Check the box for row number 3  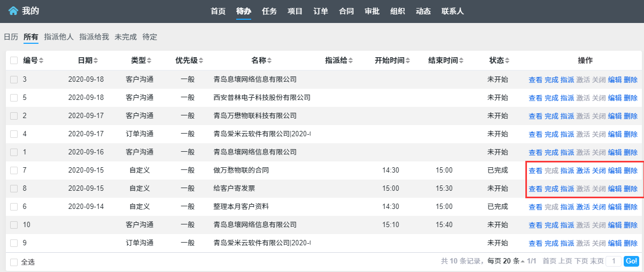tap(14, 80)
